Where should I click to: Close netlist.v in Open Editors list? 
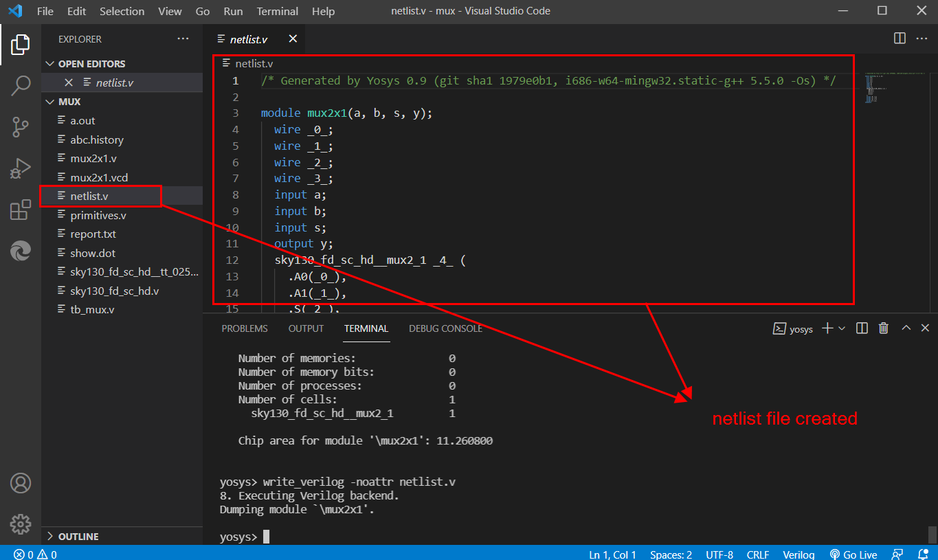coord(68,82)
